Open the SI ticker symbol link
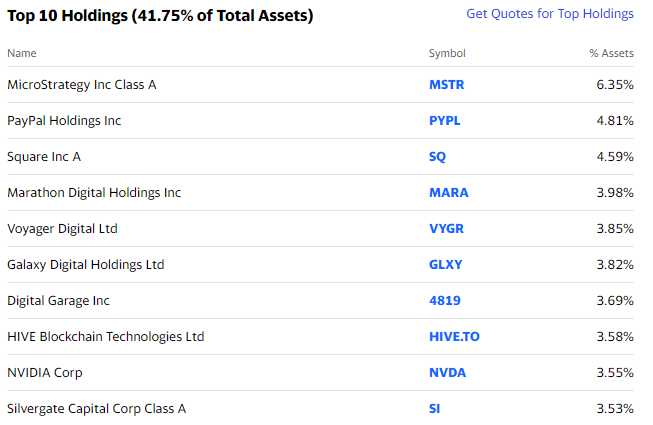 [434, 408]
